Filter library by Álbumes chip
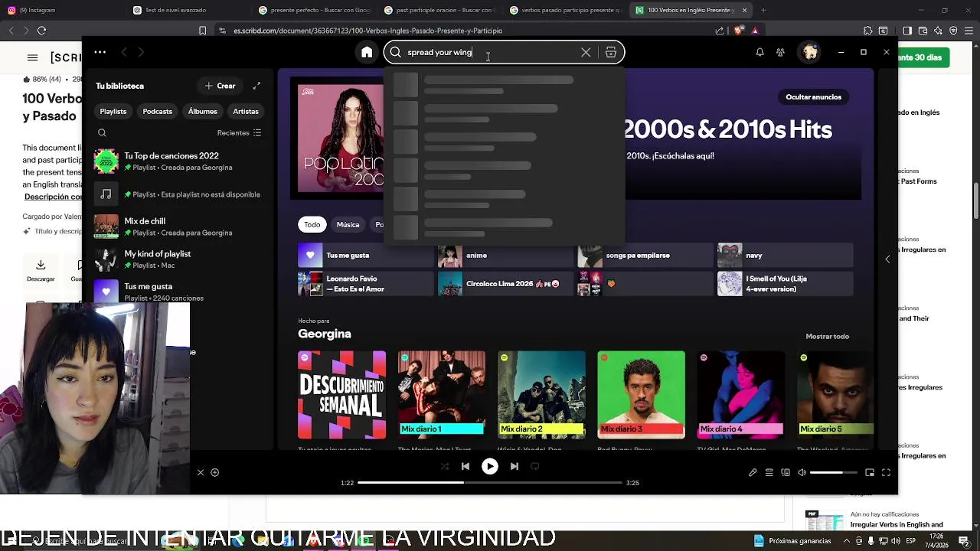 tap(203, 111)
